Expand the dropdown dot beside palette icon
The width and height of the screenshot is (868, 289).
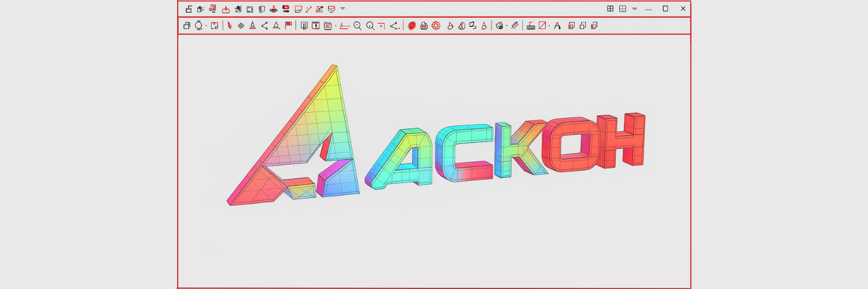507,25
